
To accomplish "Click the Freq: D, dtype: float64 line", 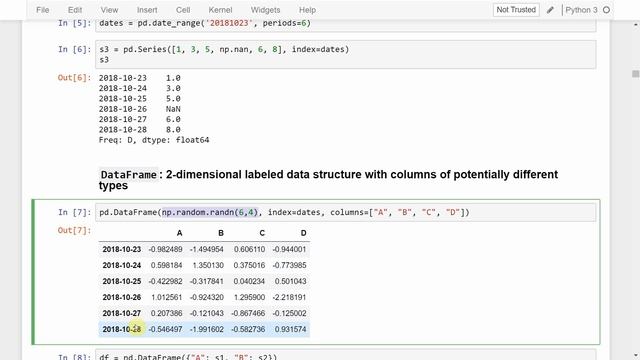I will [154, 140].
